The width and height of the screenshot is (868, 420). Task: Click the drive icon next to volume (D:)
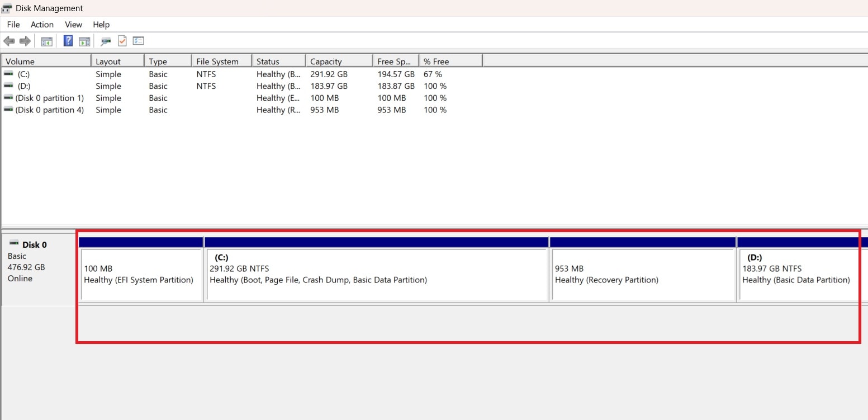[x=8, y=86]
